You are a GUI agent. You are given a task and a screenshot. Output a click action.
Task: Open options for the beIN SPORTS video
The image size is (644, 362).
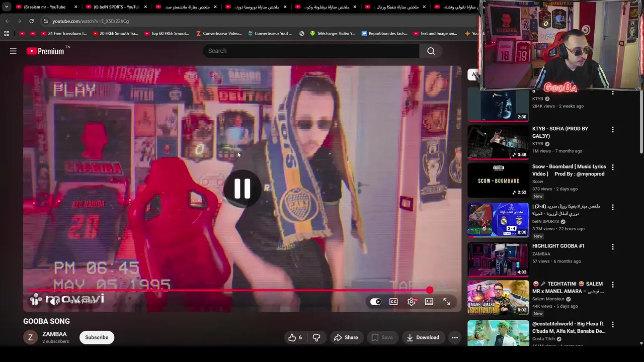click(612, 207)
